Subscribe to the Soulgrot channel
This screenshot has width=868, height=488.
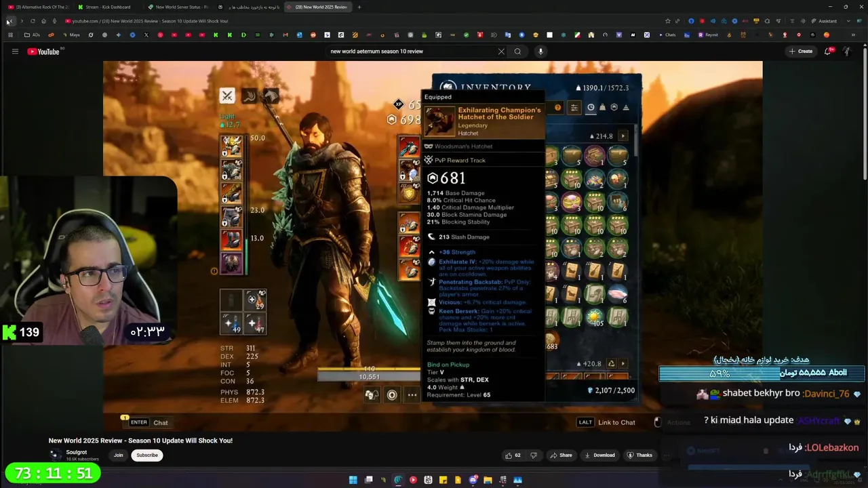coord(147,455)
